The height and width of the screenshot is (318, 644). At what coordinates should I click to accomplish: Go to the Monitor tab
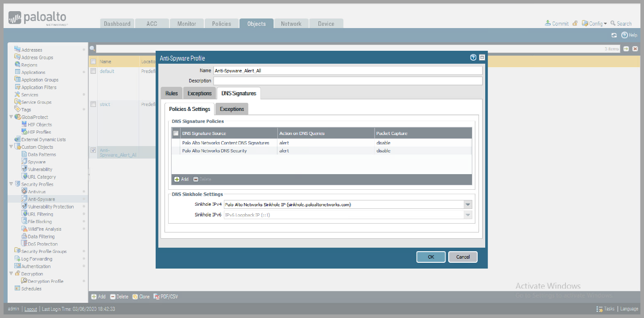point(187,24)
